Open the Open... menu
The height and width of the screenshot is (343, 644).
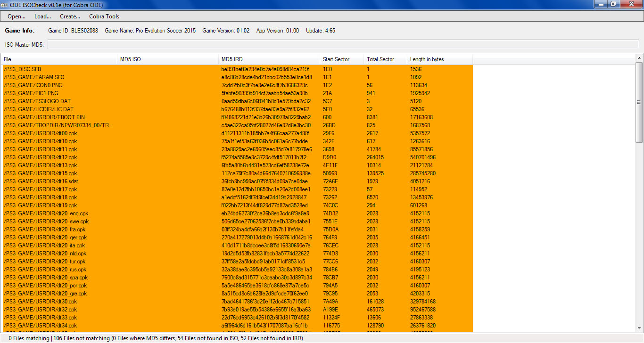(x=17, y=16)
